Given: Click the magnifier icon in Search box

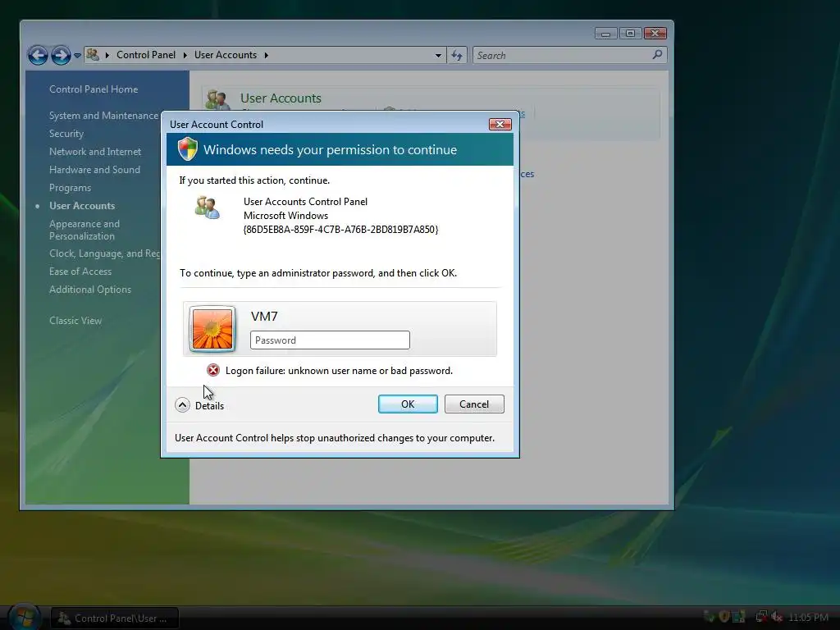Looking at the screenshot, I should [657, 55].
